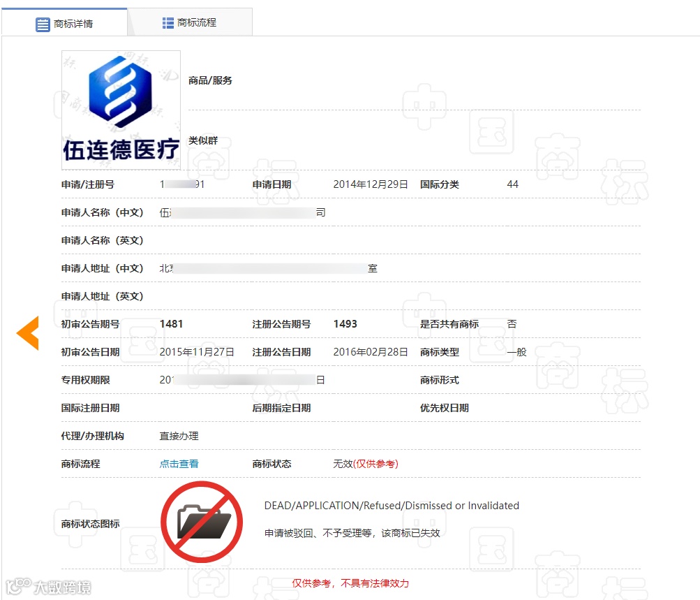Click the 伍连德医疗 trademark logo image
This screenshot has height=600, width=700.
click(x=121, y=110)
